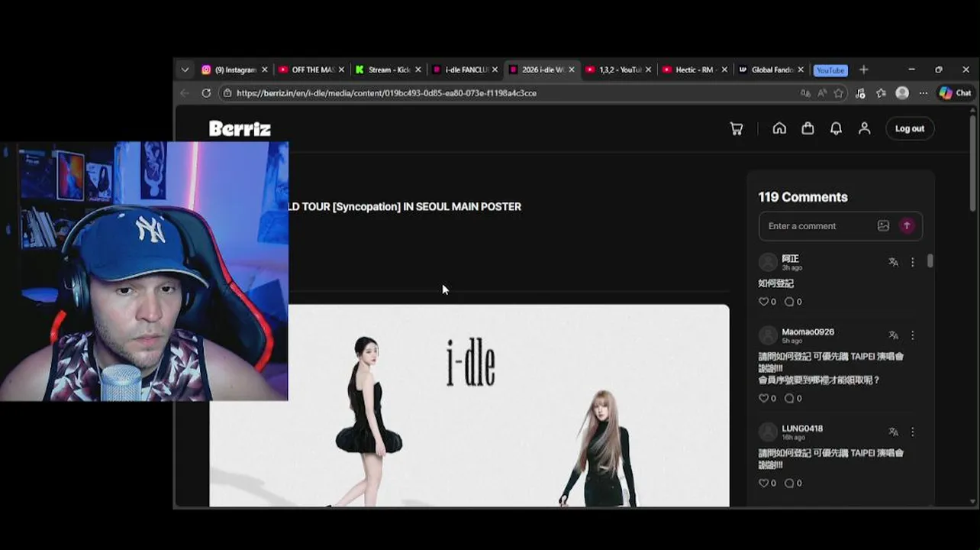This screenshot has height=550, width=980.
Task: Click the username Maomao0926
Action: (808, 332)
